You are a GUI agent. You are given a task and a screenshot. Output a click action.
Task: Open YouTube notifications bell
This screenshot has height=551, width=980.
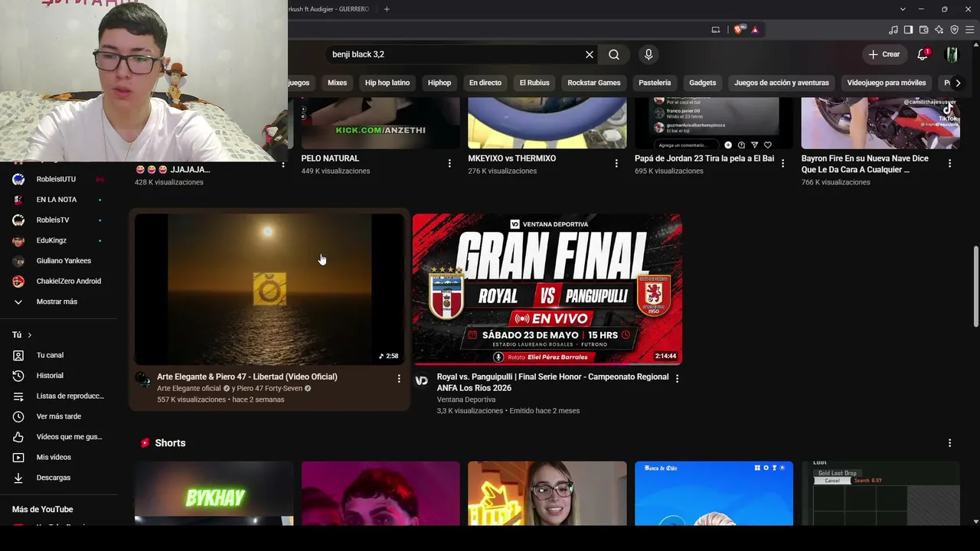[x=923, y=54]
